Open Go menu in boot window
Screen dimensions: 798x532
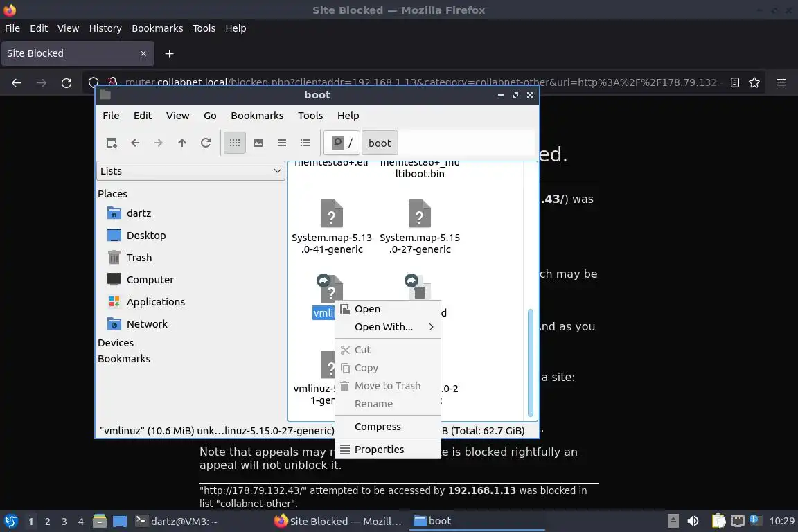tap(210, 116)
